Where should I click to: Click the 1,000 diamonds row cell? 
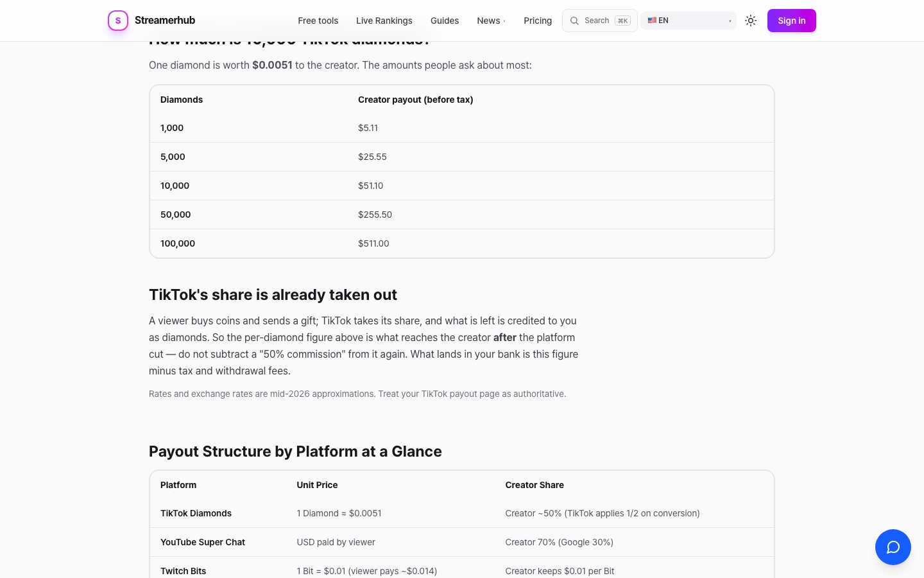pos(172,128)
